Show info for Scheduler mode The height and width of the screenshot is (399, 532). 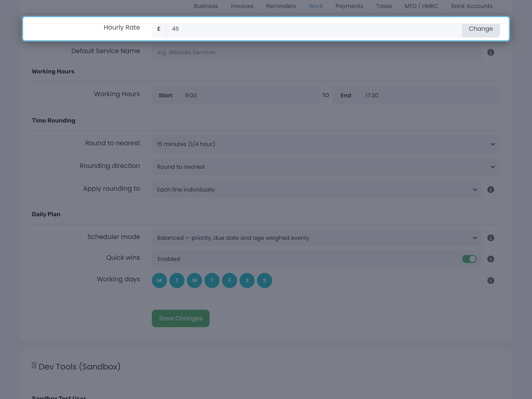491,238
